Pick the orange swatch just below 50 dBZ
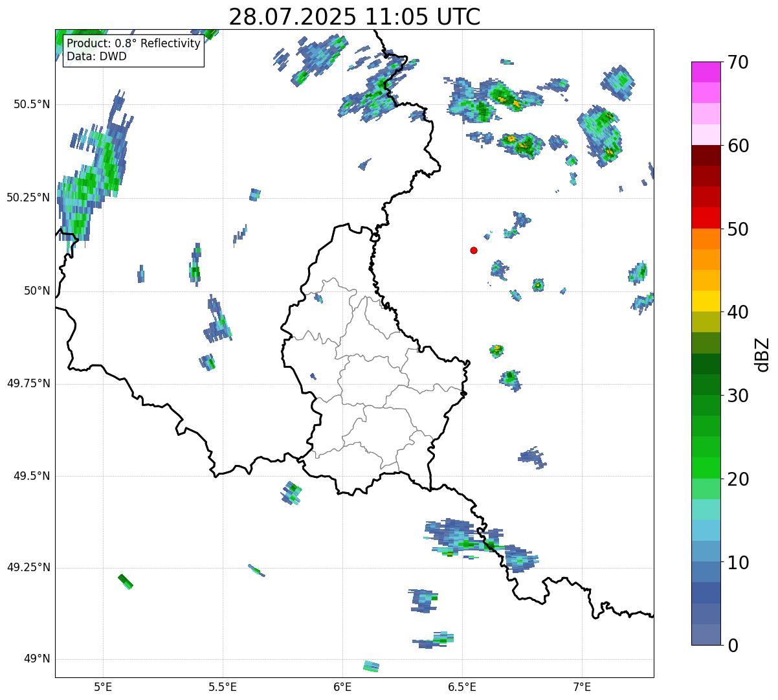Image resolution: width=778 pixels, height=700 pixels. point(706,239)
